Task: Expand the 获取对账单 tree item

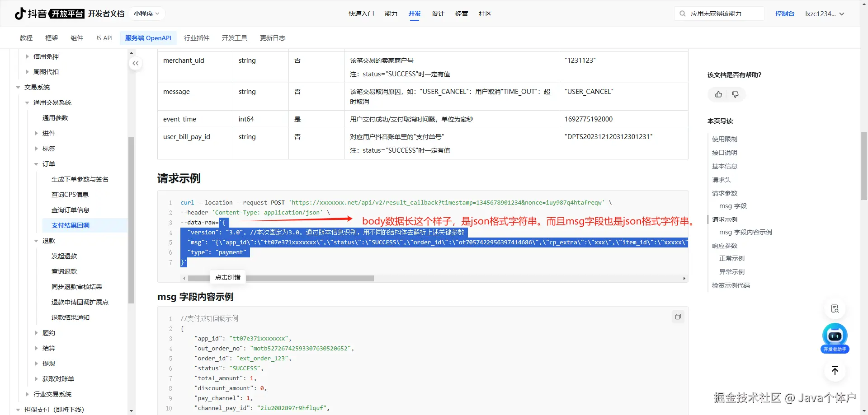Action: pyautogui.click(x=36, y=379)
